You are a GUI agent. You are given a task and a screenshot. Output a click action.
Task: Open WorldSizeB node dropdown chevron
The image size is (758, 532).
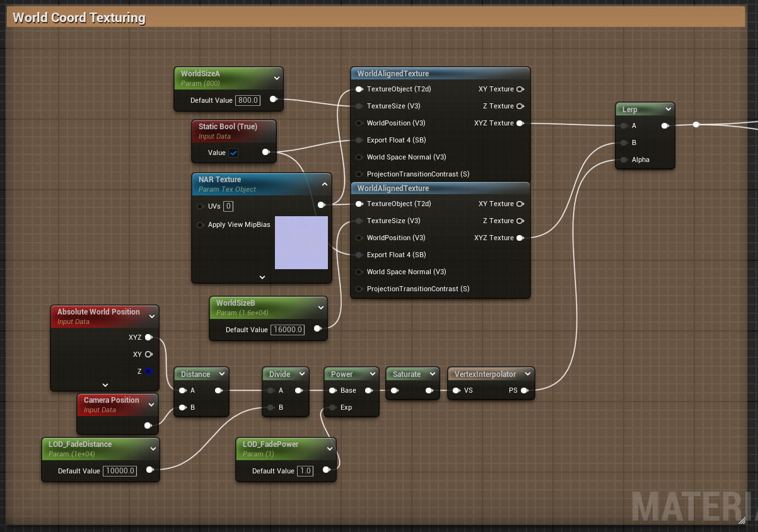coord(320,308)
